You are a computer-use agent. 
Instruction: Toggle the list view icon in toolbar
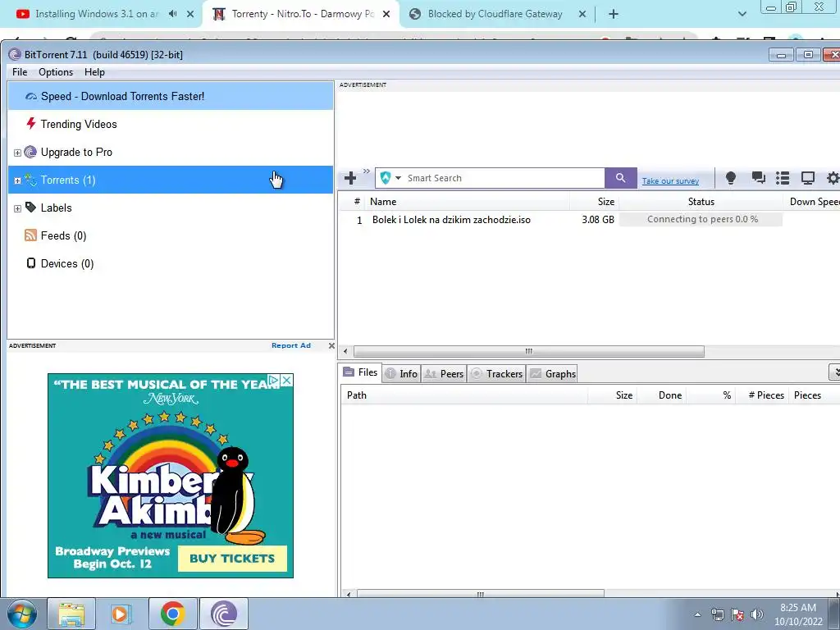[x=783, y=178]
